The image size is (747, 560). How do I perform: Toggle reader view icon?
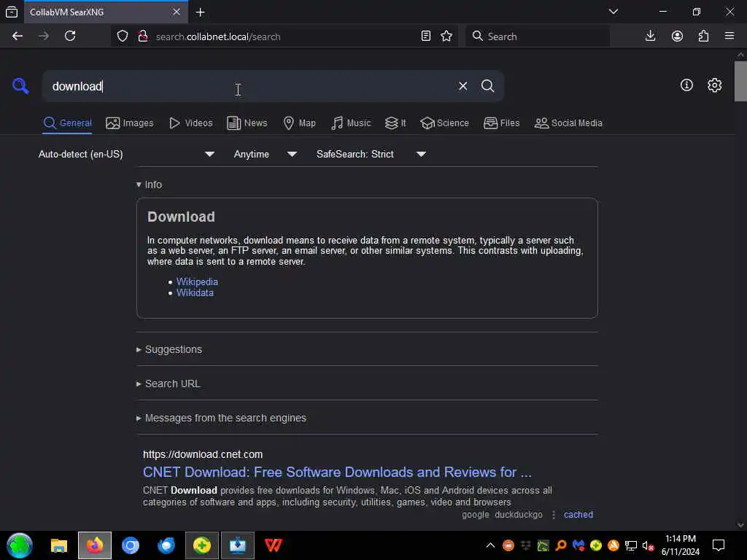(426, 36)
